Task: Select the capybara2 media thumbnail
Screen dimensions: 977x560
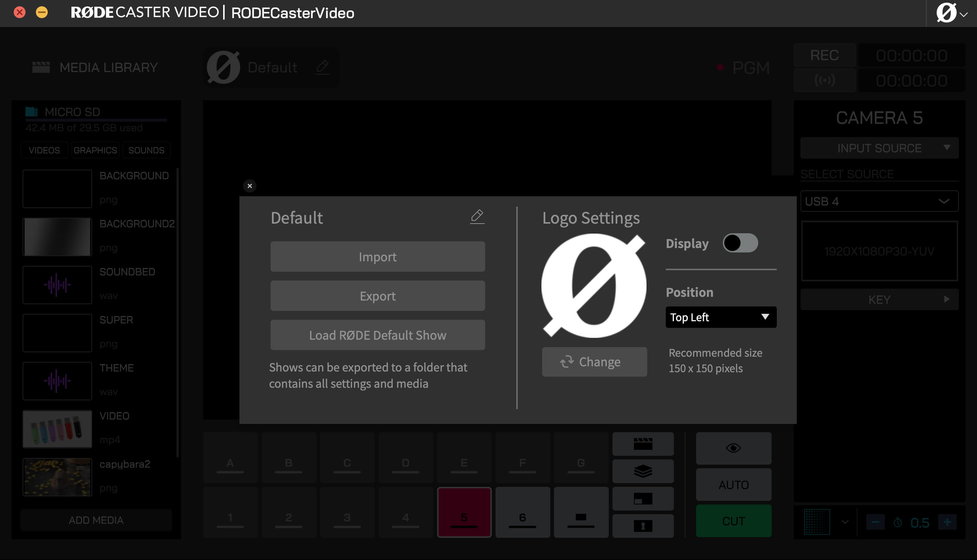Action: 57,477
